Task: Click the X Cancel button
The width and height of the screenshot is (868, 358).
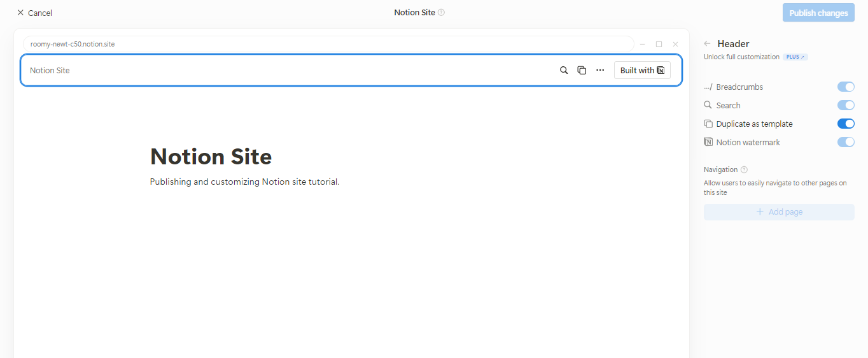Action: [34, 13]
